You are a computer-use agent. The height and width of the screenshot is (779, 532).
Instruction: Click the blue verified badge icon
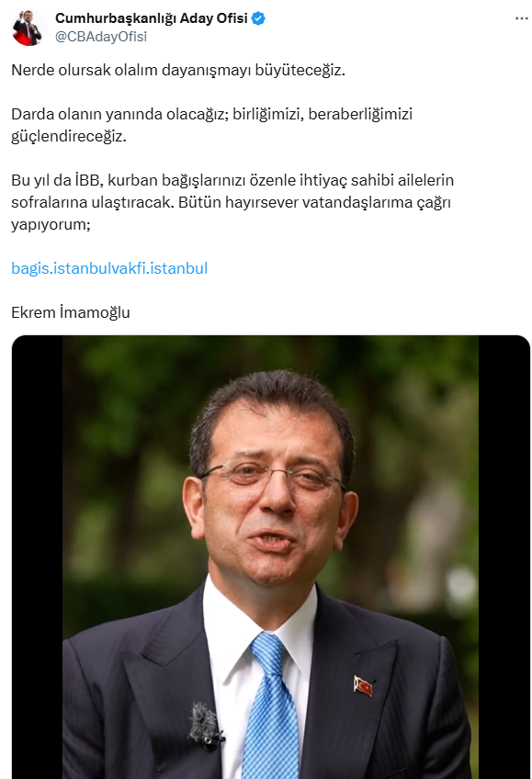[258, 18]
